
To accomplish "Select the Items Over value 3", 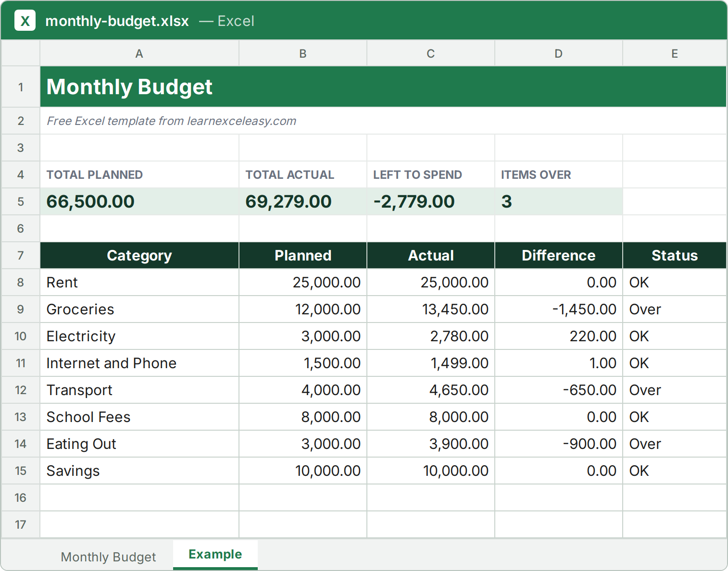I will pos(559,201).
